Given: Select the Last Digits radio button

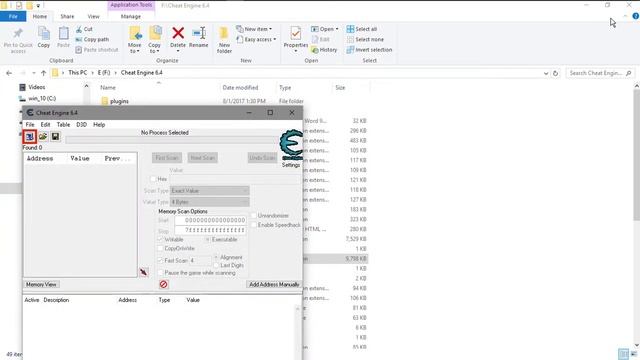Looking at the screenshot, I should (216, 265).
